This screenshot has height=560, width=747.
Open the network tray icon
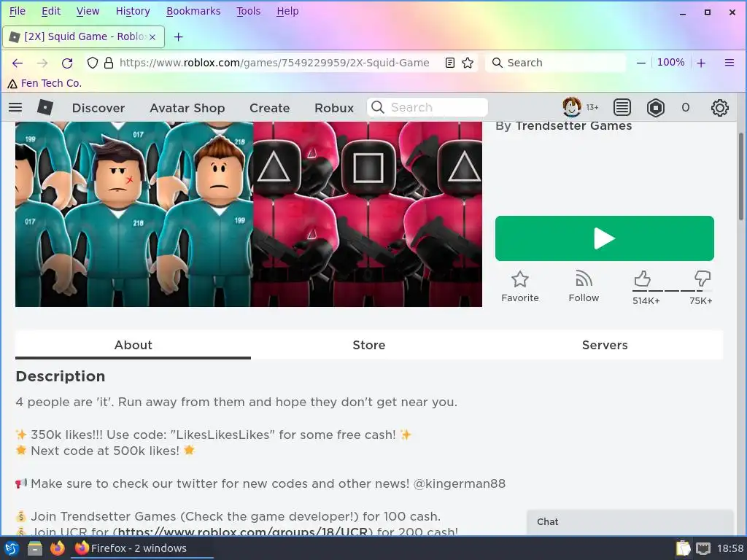coord(703,548)
